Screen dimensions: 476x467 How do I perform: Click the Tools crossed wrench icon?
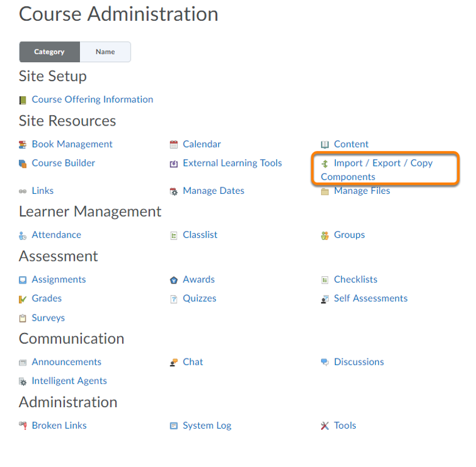pos(325,426)
